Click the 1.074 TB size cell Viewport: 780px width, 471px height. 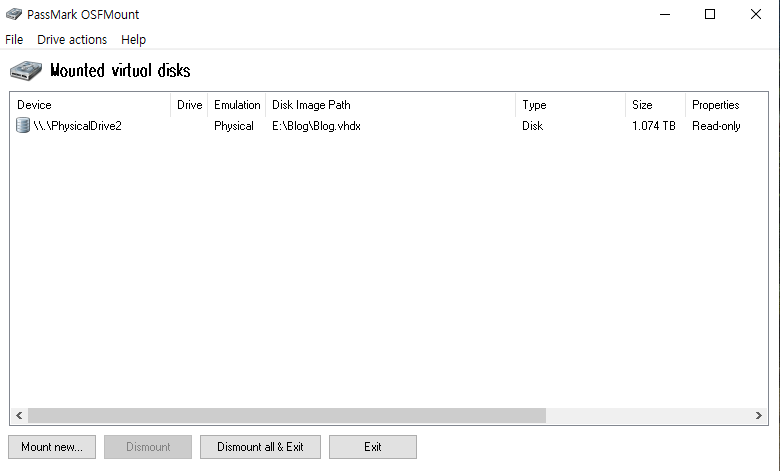[654, 126]
